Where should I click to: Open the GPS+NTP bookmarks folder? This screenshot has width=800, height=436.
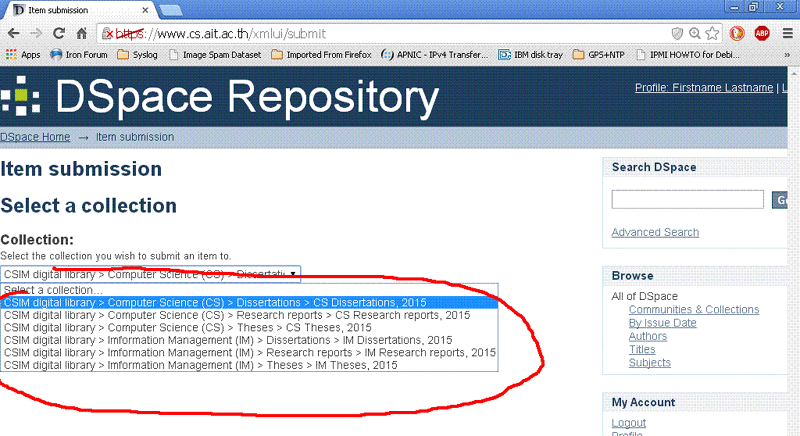click(x=598, y=55)
